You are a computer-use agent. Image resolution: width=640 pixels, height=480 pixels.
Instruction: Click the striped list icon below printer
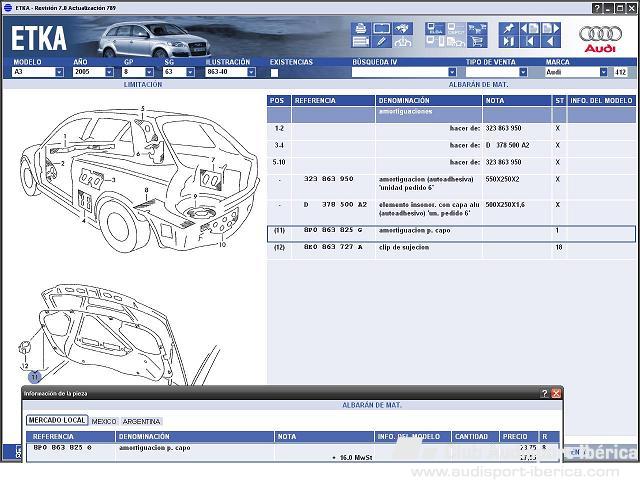(x=360, y=42)
